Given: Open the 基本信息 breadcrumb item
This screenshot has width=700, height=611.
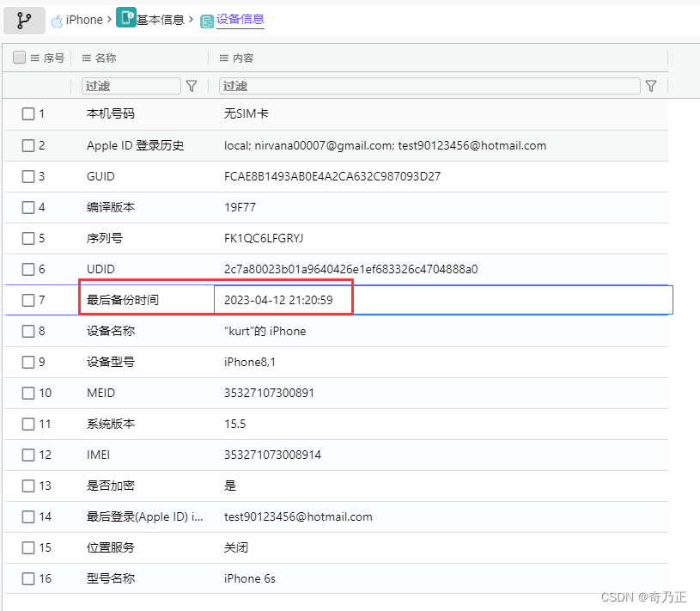Looking at the screenshot, I should point(161,20).
